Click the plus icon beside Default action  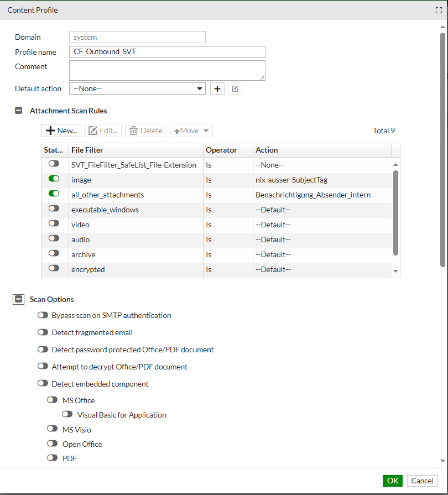pos(217,88)
